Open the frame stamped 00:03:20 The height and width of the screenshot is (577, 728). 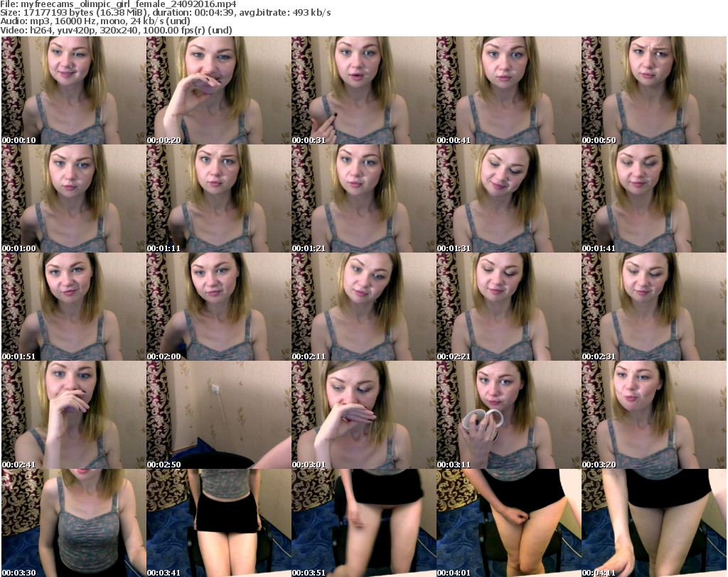[653, 415]
